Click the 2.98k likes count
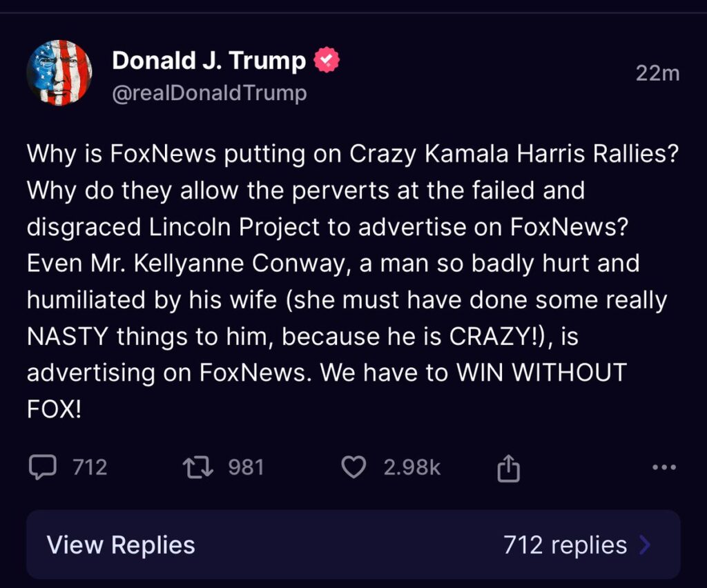This screenshot has width=707, height=588. pyautogui.click(x=411, y=467)
